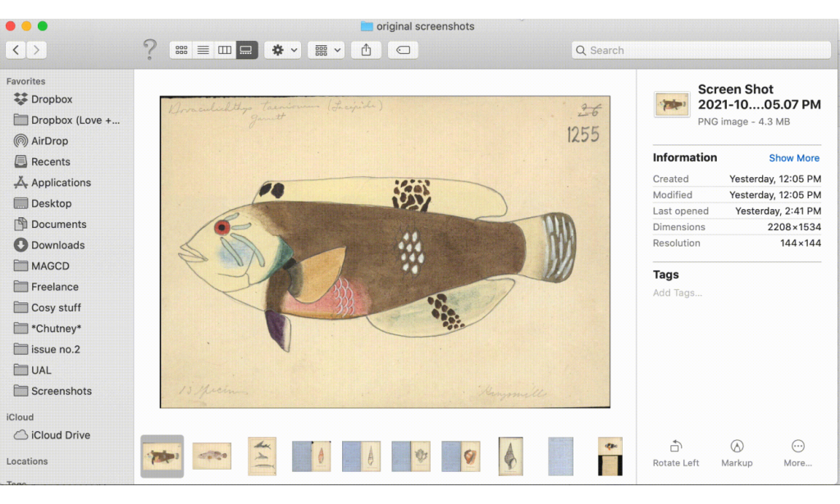Open Recents in sidebar
840x504 pixels.
pyautogui.click(x=42, y=161)
